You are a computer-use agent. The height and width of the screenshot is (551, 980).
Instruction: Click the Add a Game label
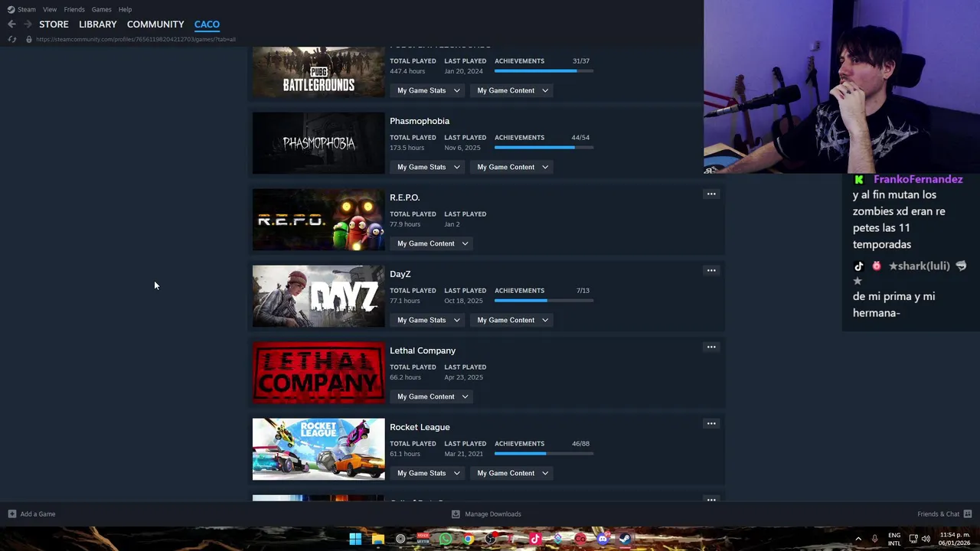pos(38,514)
